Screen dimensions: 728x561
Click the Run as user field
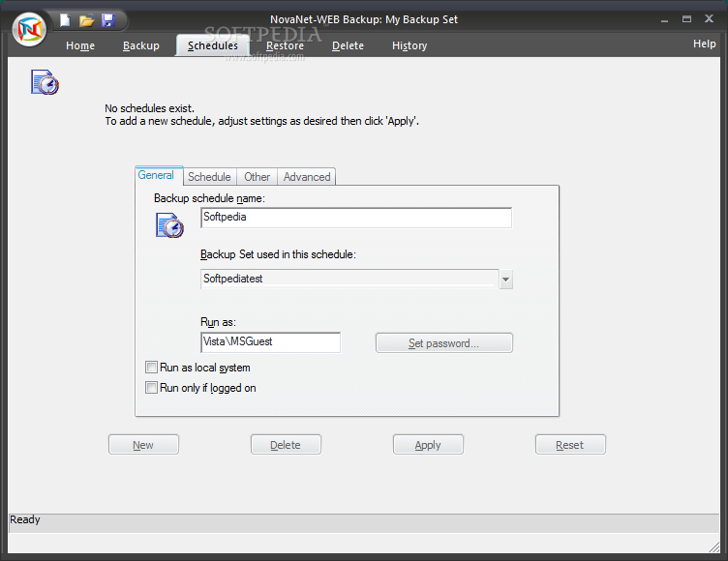(271, 342)
